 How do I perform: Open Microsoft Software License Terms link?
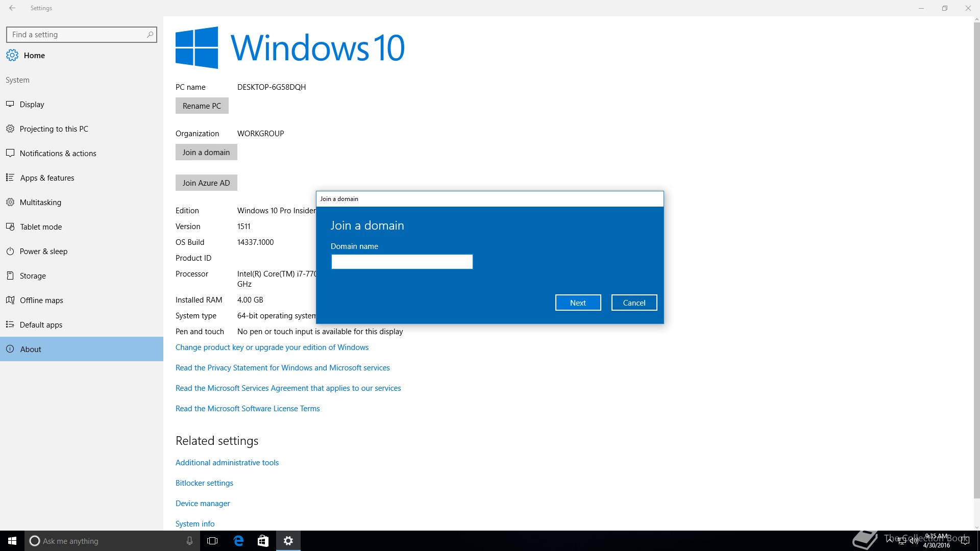point(248,408)
